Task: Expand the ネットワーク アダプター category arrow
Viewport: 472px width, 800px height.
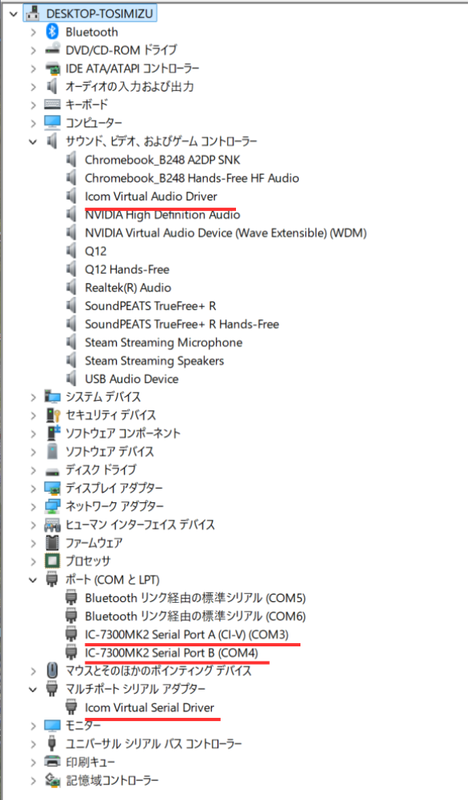Action: coord(33,507)
